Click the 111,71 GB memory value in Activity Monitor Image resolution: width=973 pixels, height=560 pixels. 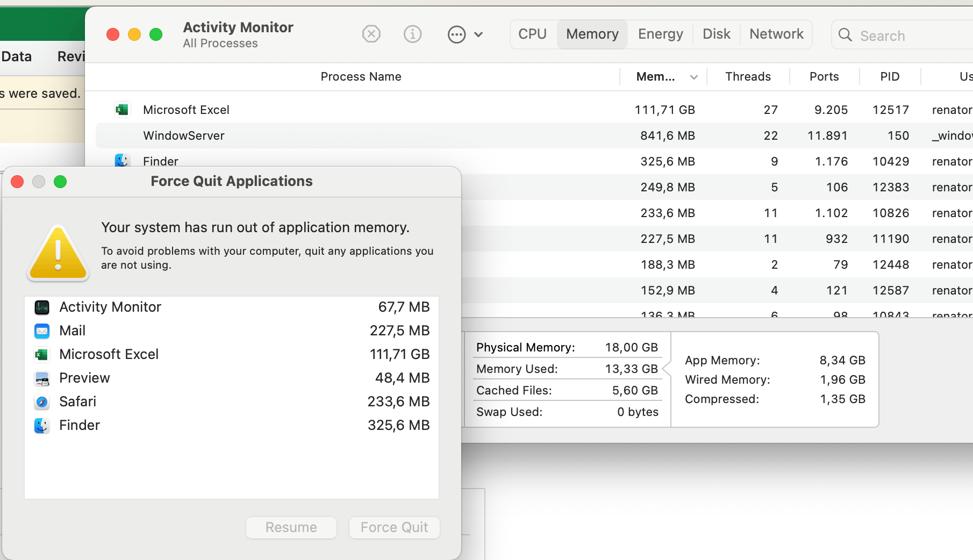tap(664, 110)
